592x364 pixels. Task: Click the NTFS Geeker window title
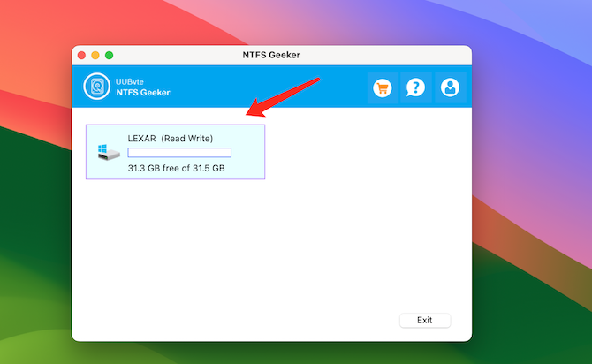coord(271,55)
